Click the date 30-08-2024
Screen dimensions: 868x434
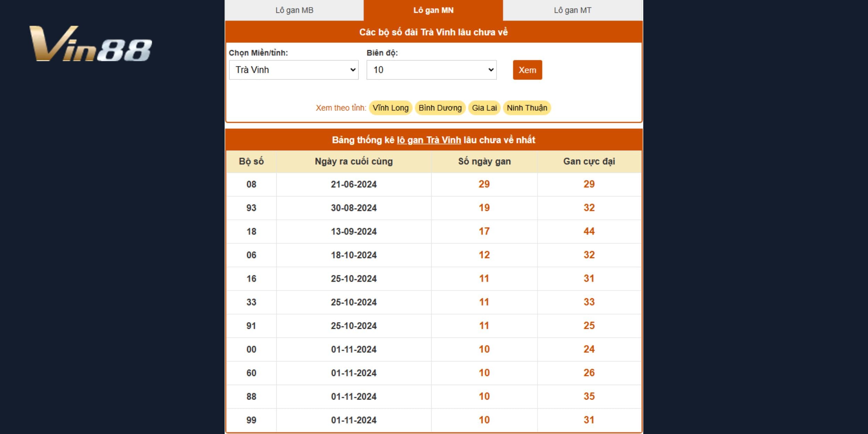354,208
